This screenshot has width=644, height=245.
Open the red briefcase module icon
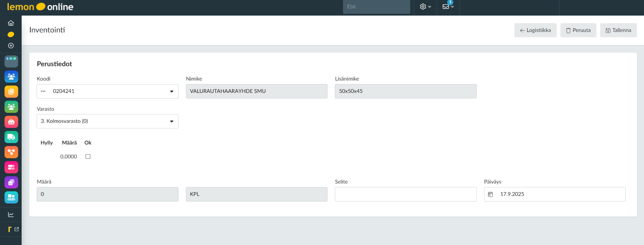click(11, 122)
